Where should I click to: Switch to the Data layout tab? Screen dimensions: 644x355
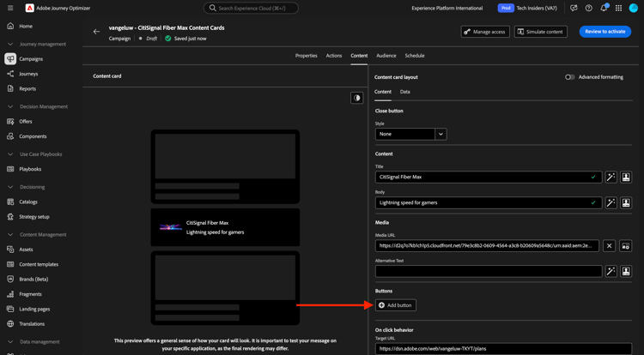pos(405,92)
